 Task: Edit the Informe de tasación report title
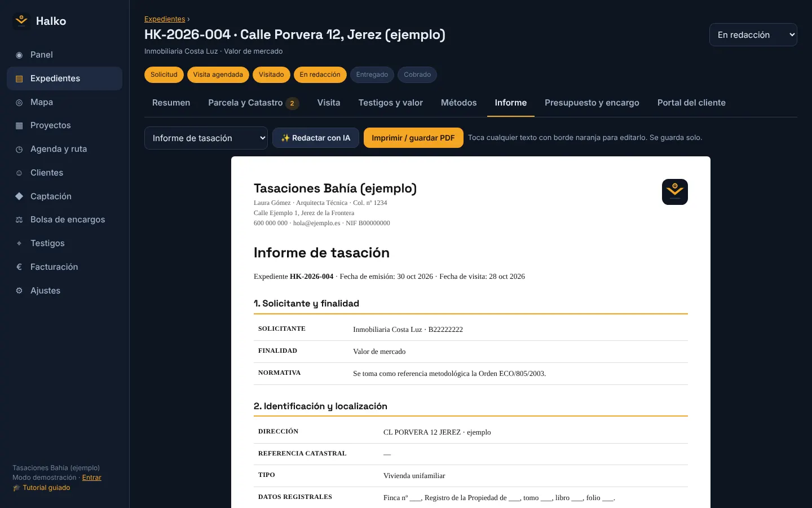tap(321, 253)
